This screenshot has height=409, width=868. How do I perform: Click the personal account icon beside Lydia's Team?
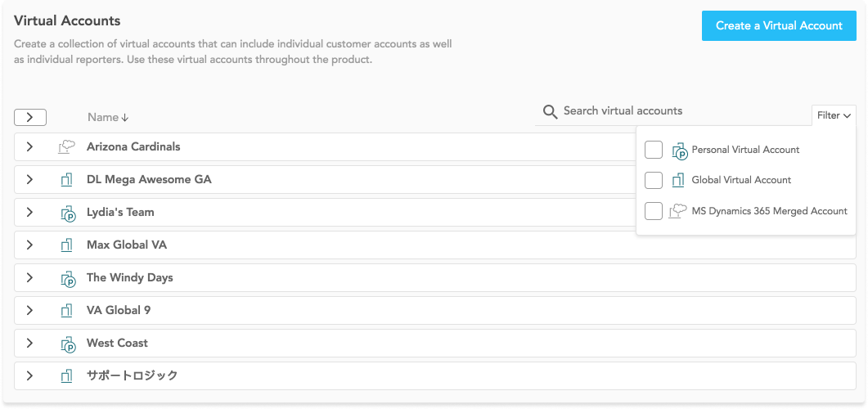(x=68, y=213)
